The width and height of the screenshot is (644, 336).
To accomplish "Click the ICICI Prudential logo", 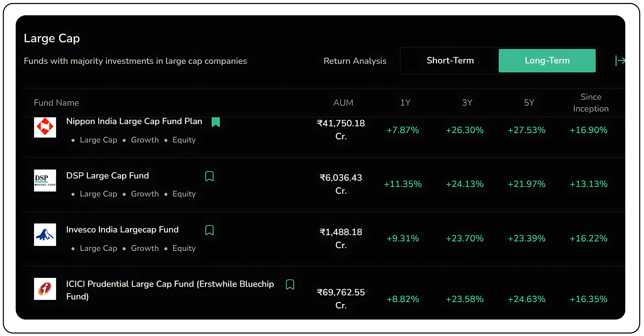I will [x=45, y=289].
